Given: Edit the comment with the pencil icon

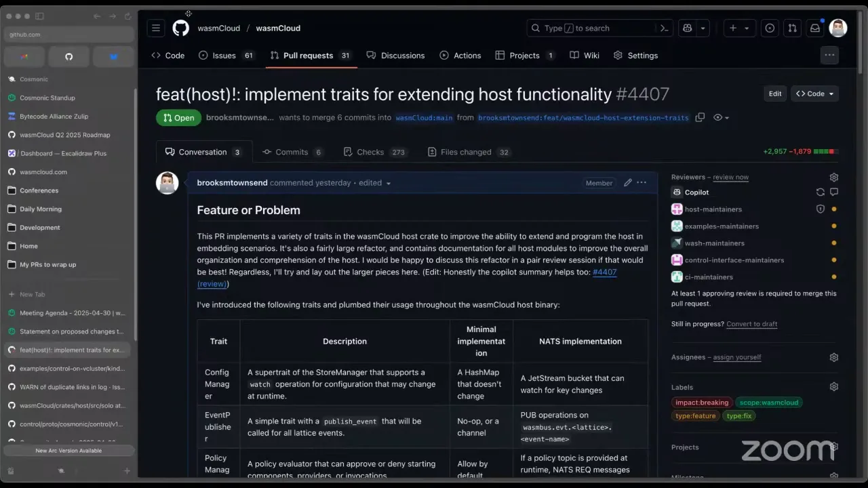Looking at the screenshot, I should [x=628, y=182].
